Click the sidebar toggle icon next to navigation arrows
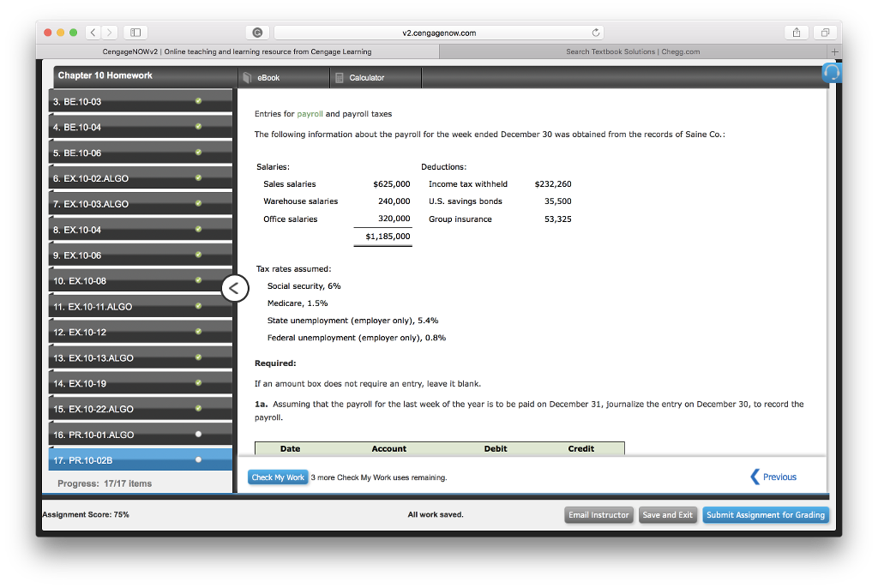 click(135, 32)
